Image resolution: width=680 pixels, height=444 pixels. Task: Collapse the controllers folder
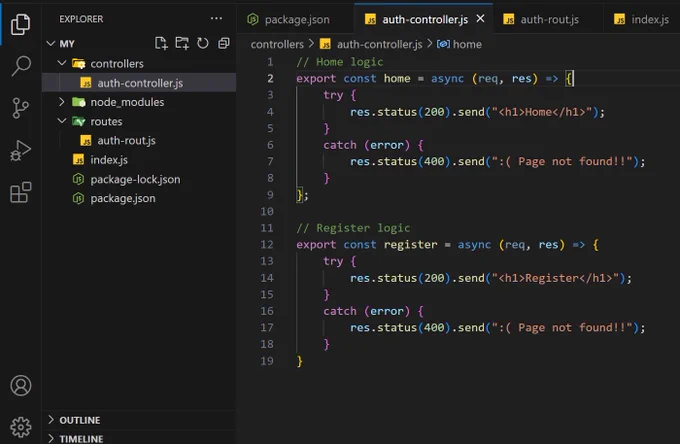click(x=62, y=63)
